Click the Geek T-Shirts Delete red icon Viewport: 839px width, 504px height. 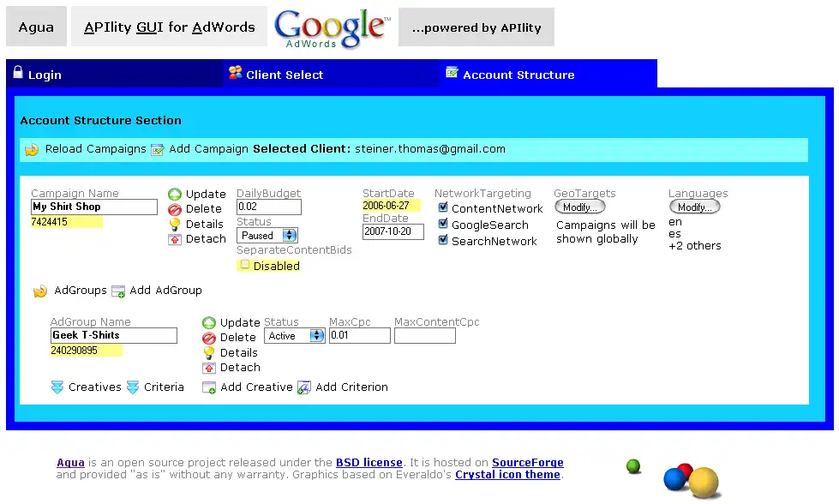(209, 338)
